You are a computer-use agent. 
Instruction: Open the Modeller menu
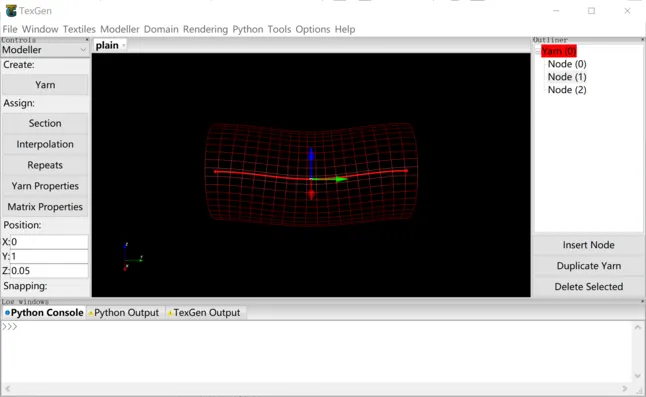click(120, 29)
